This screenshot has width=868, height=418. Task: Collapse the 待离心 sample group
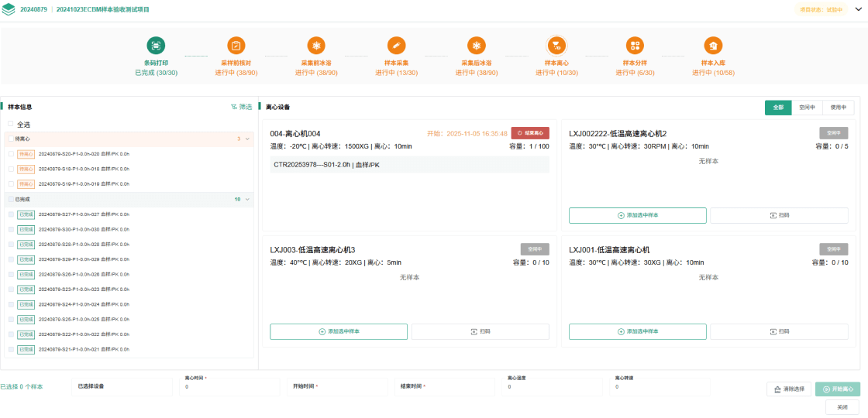pos(247,139)
